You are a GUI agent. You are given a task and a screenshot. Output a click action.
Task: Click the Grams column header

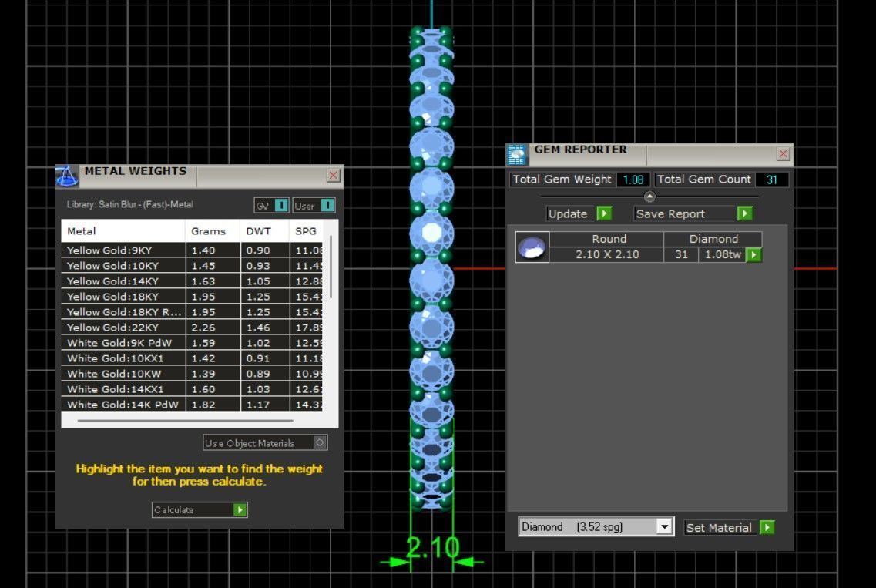click(213, 231)
